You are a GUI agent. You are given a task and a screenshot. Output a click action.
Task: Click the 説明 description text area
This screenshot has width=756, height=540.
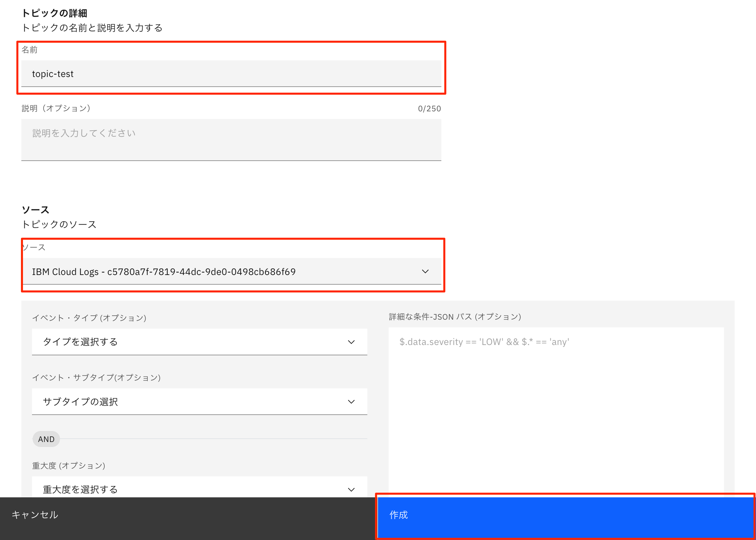[231, 139]
